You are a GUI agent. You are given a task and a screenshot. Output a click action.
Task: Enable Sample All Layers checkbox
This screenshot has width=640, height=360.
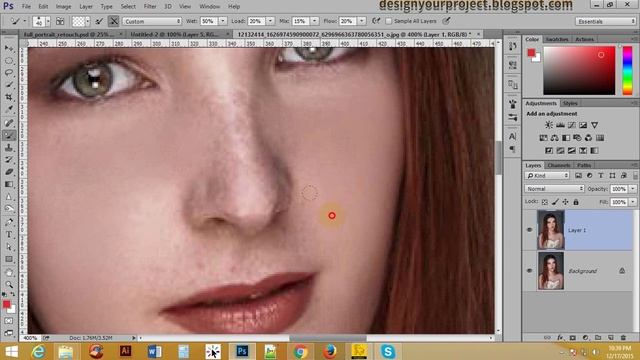coord(389,21)
